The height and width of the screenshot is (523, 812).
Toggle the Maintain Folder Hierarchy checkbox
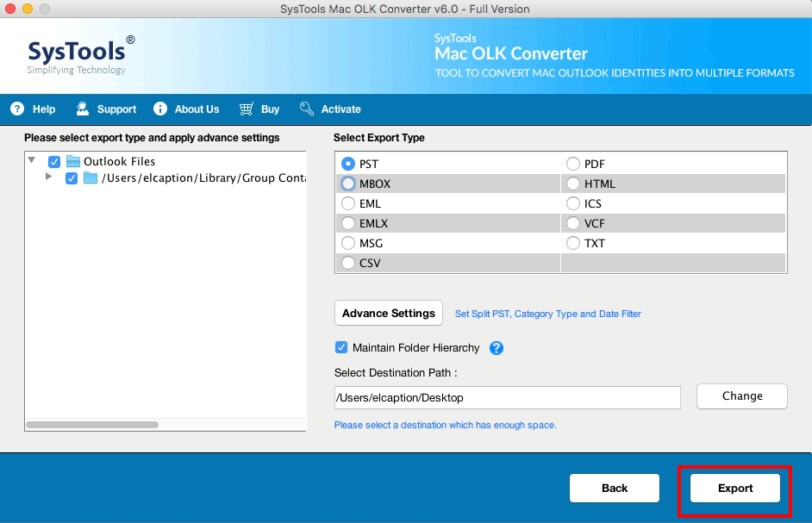pyautogui.click(x=340, y=347)
